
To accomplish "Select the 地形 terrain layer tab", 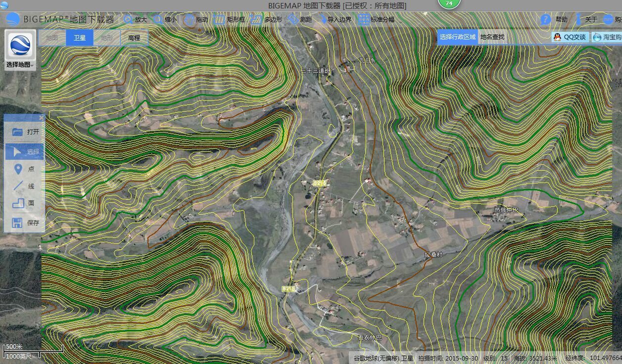I will tap(107, 38).
